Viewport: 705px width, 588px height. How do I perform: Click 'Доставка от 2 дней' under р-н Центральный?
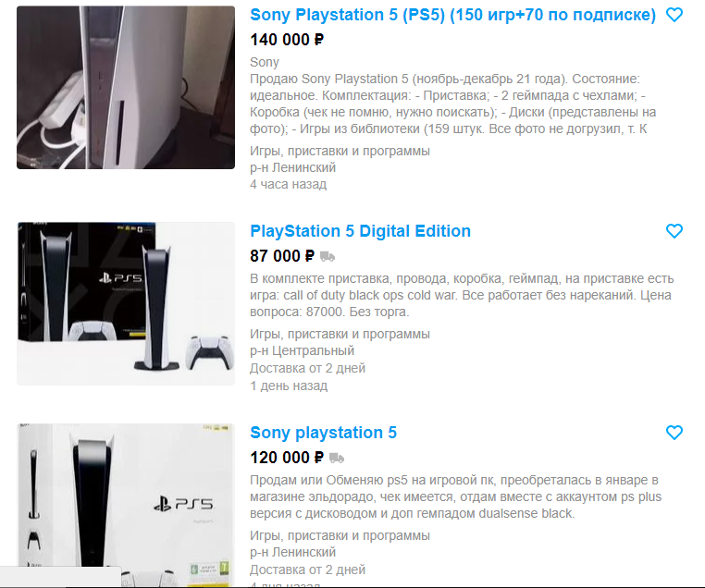point(307,368)
